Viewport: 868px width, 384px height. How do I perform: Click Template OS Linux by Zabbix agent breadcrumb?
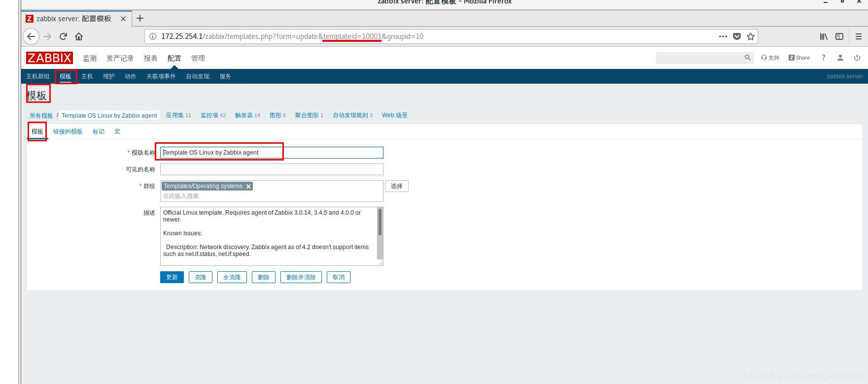[x=109, y=116]
